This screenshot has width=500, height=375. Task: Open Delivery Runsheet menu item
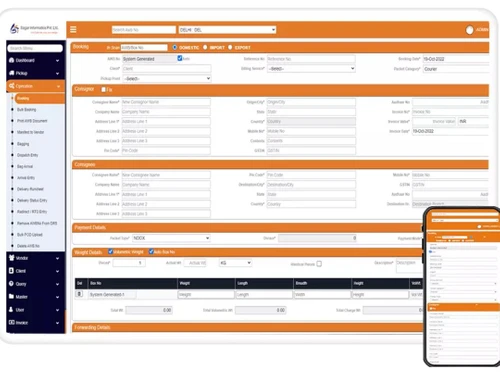click(x=30, y=189)
